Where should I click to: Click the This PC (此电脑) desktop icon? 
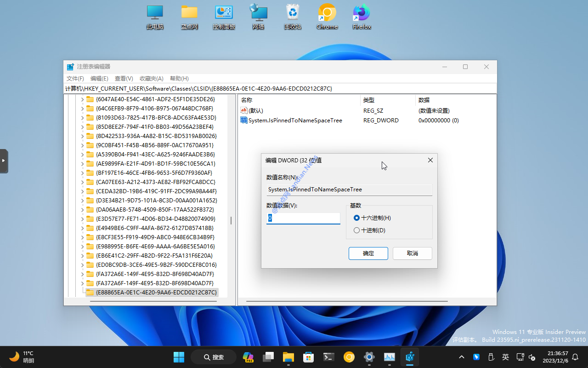point(155,13)
